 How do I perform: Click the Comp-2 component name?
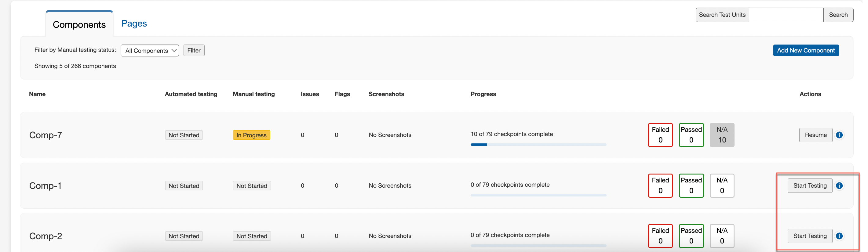46,236
